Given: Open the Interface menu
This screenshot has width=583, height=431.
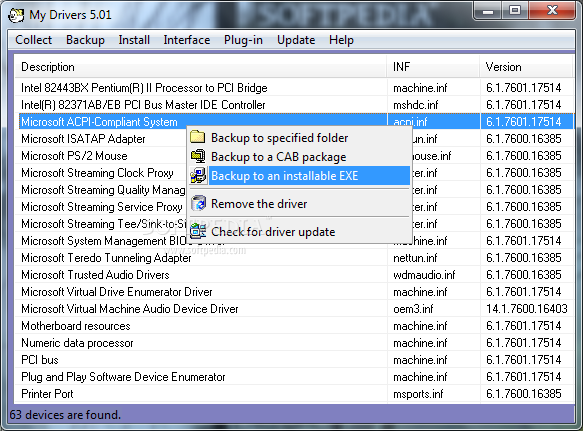Looking at the screenshot, I should (x=187, y=40).
